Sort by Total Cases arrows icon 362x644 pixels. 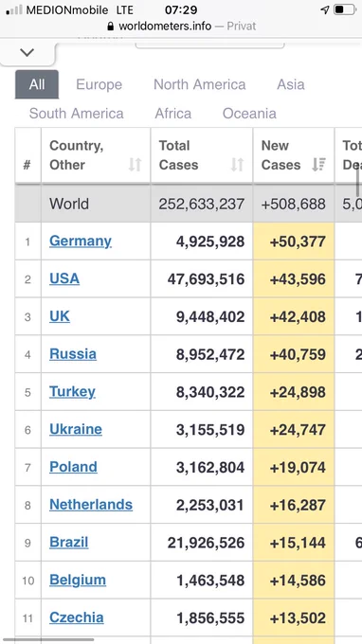(237, 165)
